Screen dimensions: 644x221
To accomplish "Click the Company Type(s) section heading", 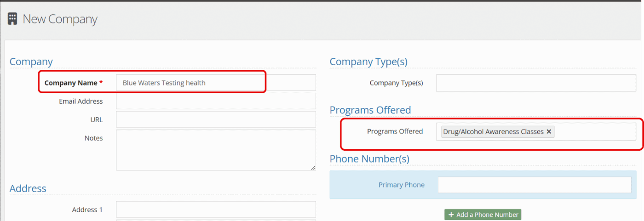I will click(x=368, y=62).
